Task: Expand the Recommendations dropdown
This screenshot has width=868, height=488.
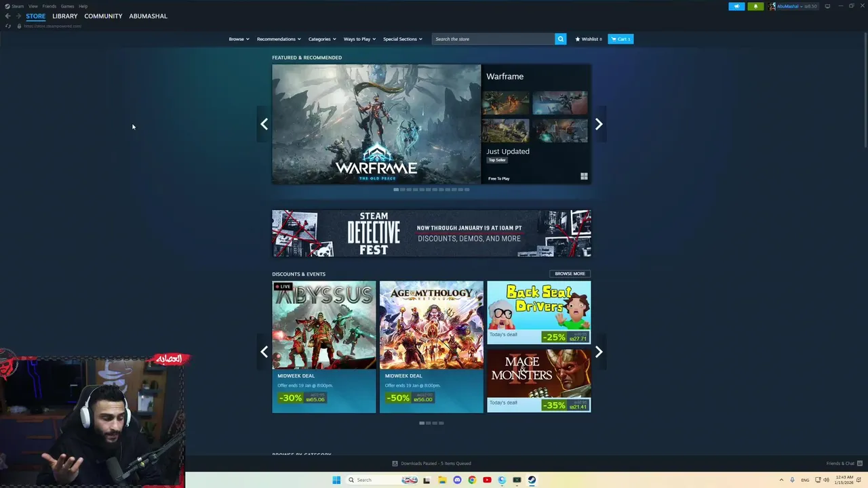Action: pos(279,39)
